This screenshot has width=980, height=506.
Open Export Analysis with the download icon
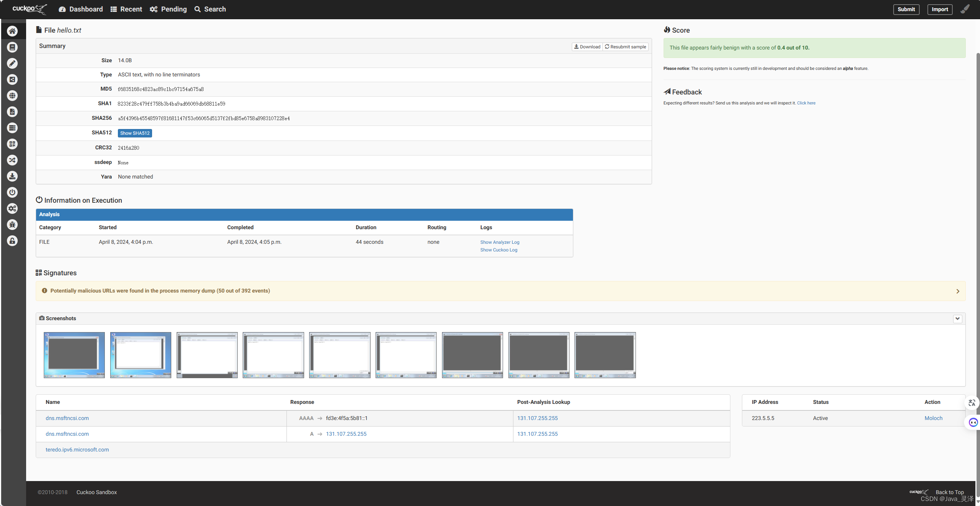coord(12,176)
